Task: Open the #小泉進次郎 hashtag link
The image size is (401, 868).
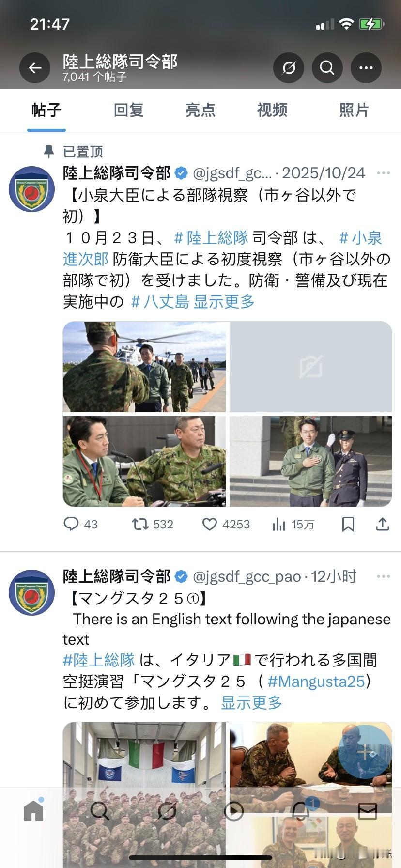Action: [x=222, y=248]
